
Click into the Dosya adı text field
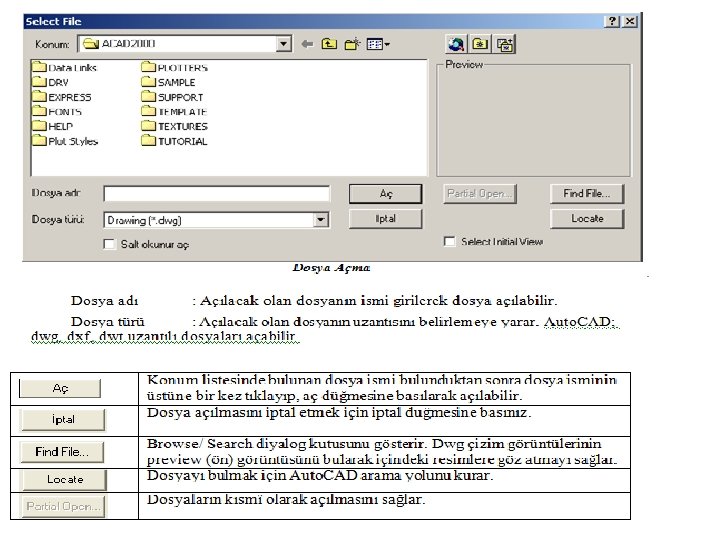pyautogui.click(x=217, y=194)
